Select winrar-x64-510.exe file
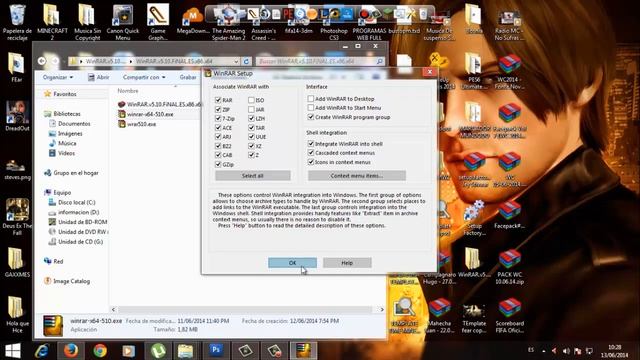Image resolution: width=640 pixels, height=360 pixels. [150, 114]
